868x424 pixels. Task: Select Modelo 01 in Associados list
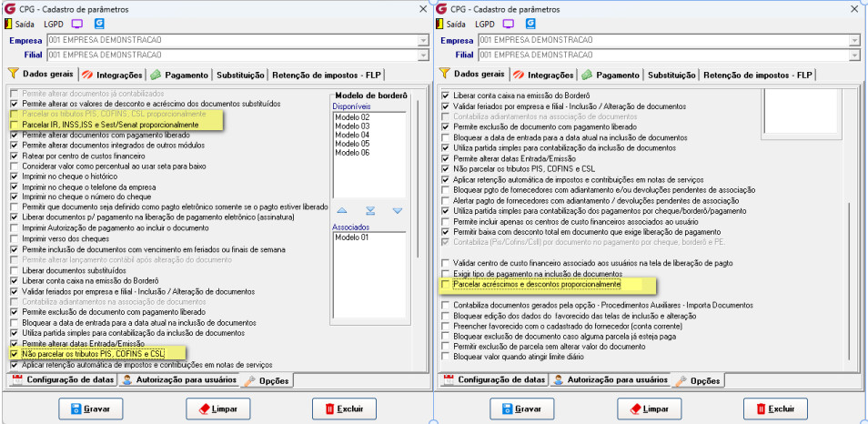coord(352,238)
